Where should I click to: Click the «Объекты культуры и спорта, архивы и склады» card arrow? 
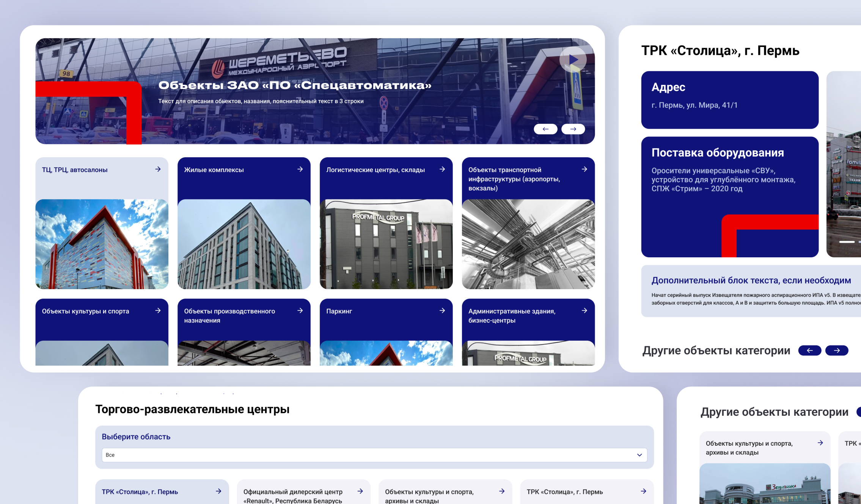[820, 442]
